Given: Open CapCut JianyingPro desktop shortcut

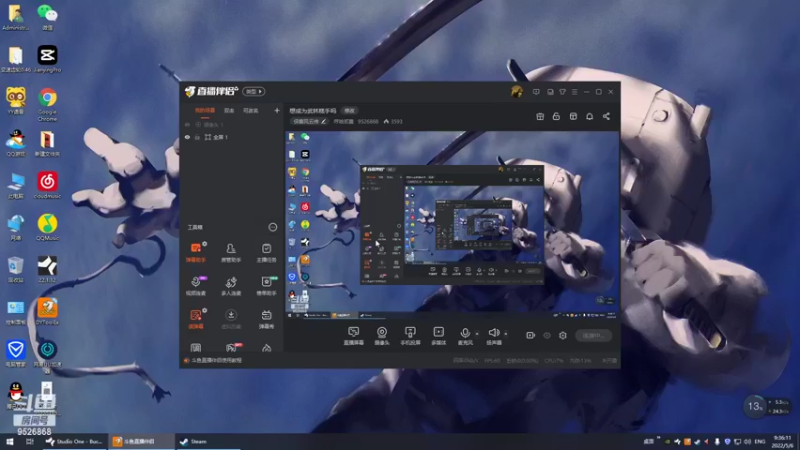Looking at the screenshot, I should (47, 59).
